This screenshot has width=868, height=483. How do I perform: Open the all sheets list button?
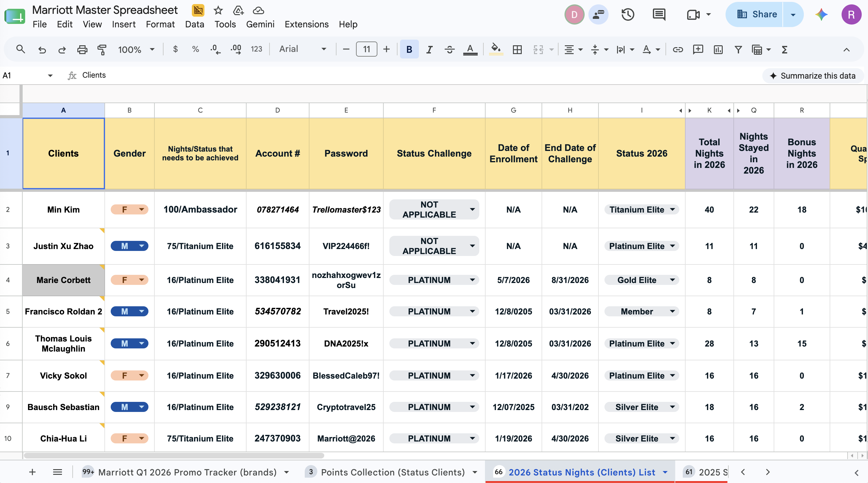point(58,472)
